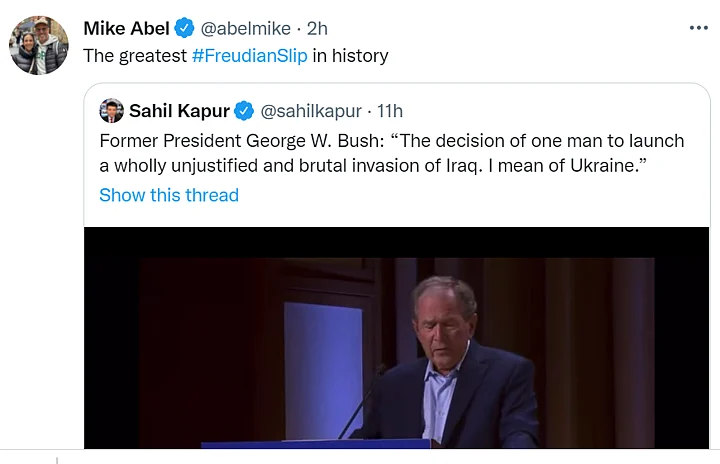The image size is (720, 464).
Task: Click the words 'in history' in the tweet
Action: coord(350,56)
